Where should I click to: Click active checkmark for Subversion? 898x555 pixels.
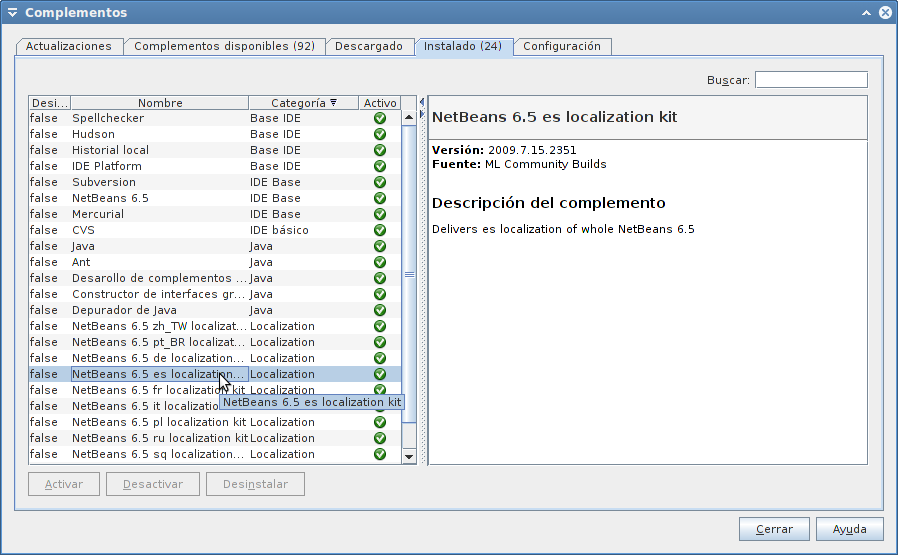(x=380, y=182)
